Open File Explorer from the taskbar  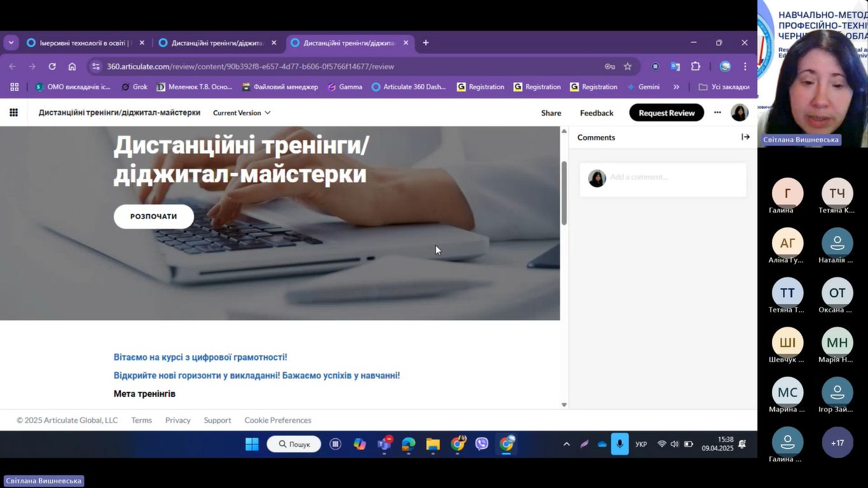pyautogui.click(x=433, y=444)
